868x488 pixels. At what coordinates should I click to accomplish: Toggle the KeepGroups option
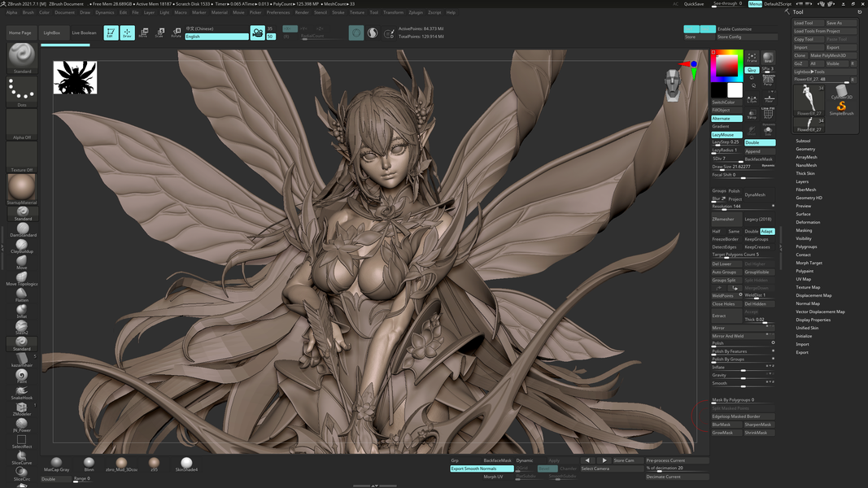[759, 239]
